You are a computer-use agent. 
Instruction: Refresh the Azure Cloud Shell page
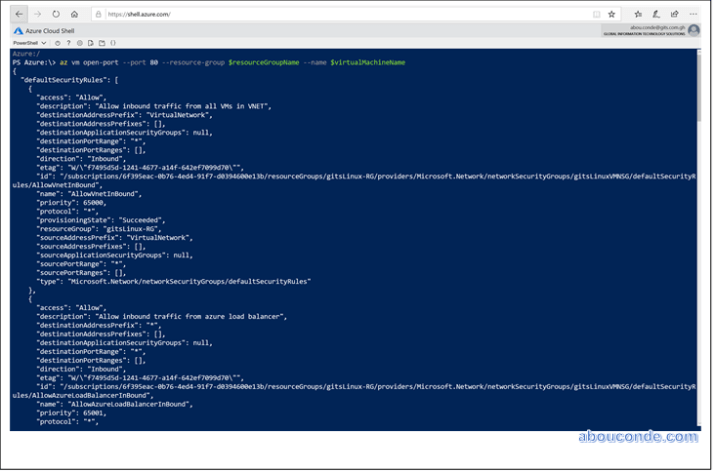point(56,14)
